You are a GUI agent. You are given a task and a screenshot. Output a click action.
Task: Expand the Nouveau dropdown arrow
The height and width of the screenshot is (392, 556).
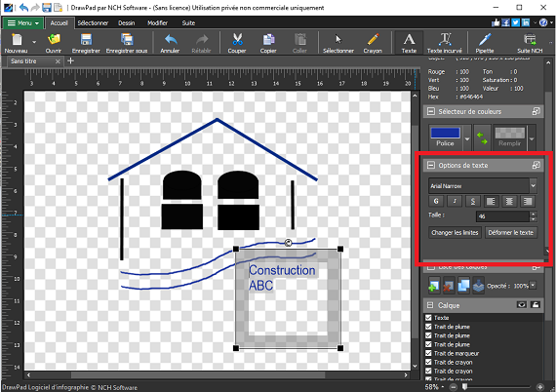point(34,42)
